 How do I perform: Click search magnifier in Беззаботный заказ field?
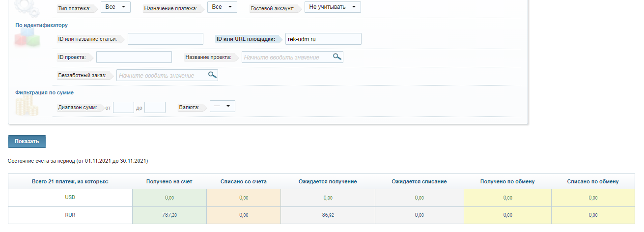coord(212,75)
